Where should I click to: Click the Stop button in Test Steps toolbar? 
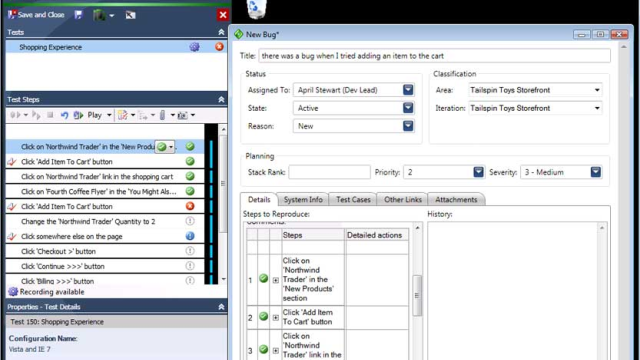point(50,115)
